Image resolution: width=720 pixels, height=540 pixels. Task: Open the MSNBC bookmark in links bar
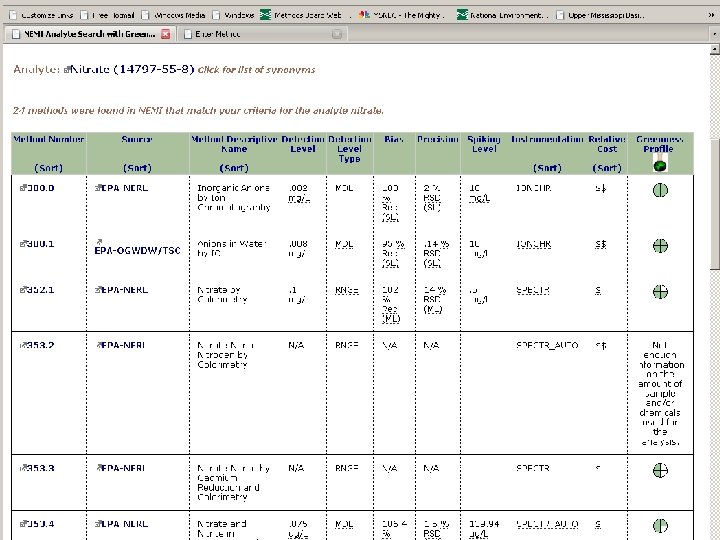[x=401, y=15]
